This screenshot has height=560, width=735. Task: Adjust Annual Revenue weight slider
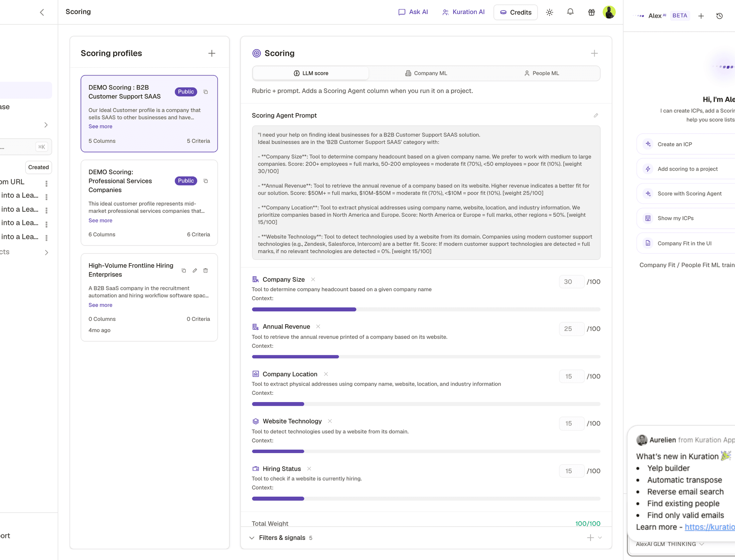(x=426, y=357)
